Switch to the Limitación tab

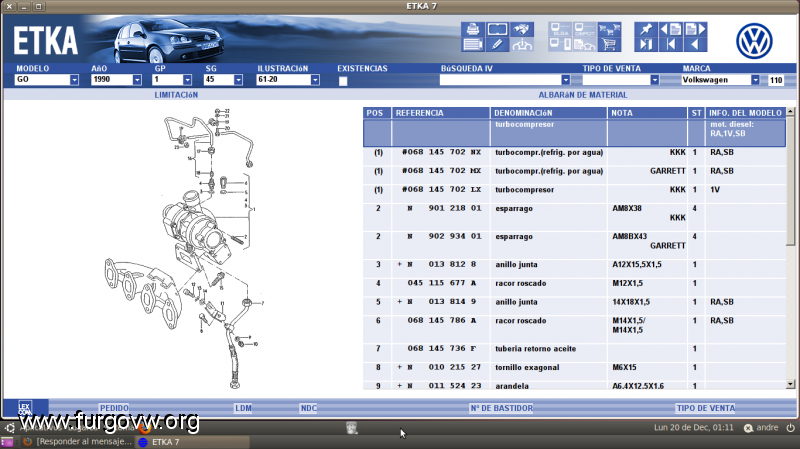click(x=176, y=95)
